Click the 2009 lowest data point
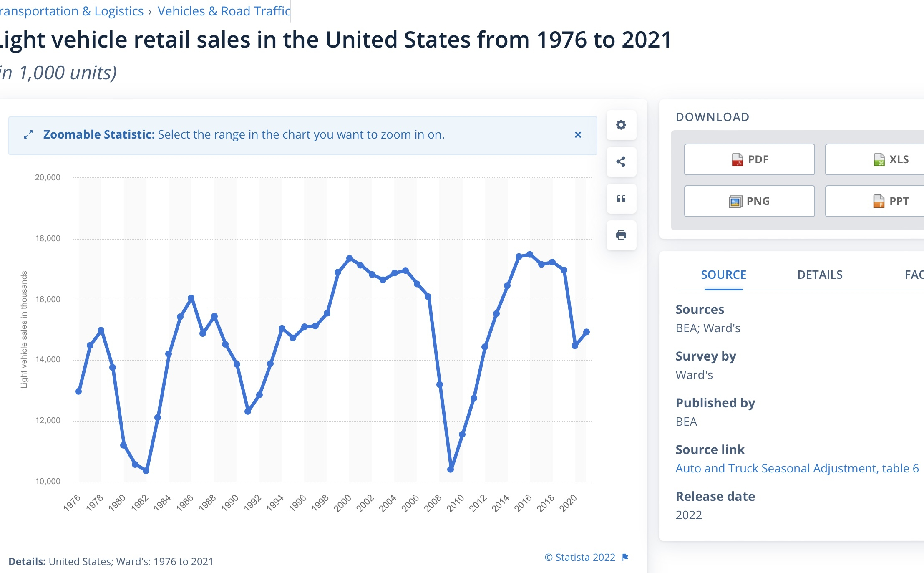 coord(451,469)
